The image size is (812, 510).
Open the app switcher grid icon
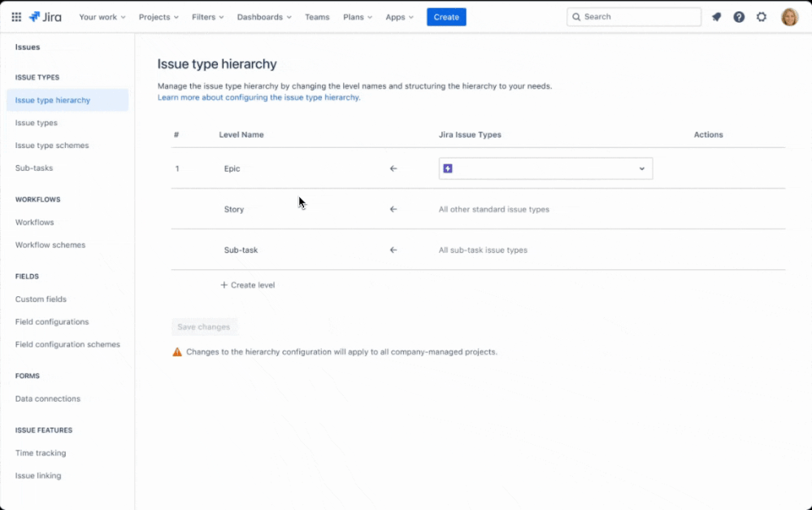15,16
